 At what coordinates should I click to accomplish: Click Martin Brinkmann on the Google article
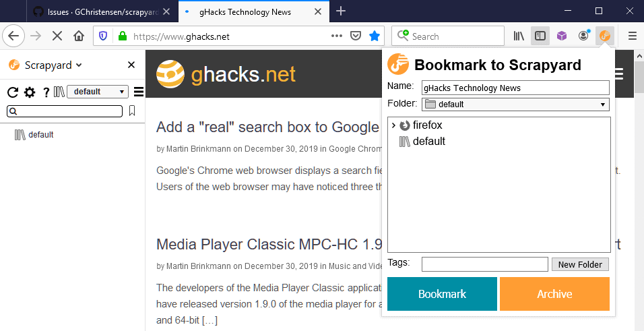point(199,149)
